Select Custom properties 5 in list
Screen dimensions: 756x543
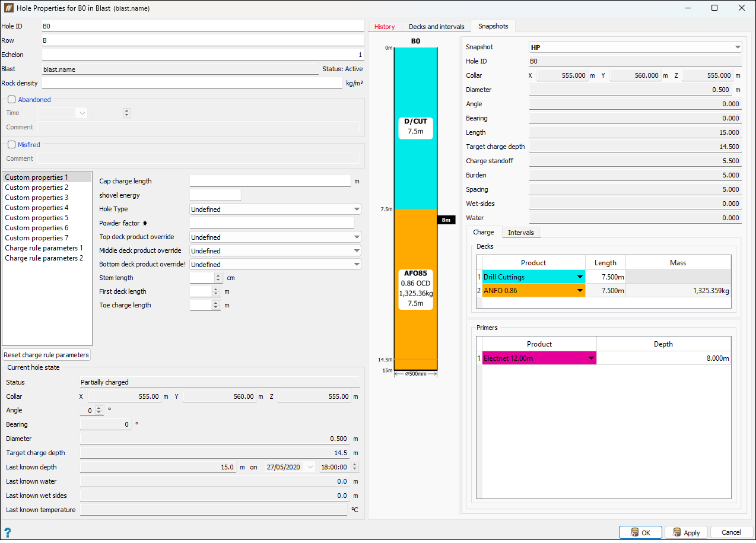47,218
